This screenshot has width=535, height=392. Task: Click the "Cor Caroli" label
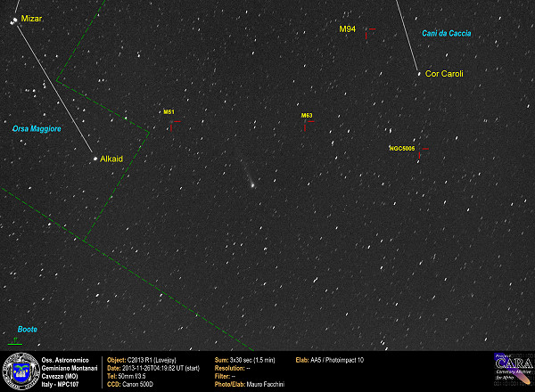click(x=444, y=74)
